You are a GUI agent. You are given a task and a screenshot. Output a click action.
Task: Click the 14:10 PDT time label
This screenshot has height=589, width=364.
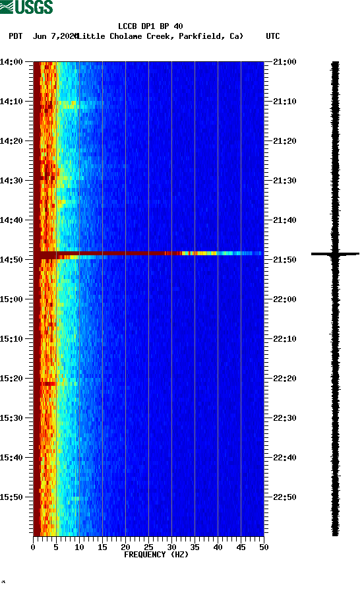(x=12, y=102)
